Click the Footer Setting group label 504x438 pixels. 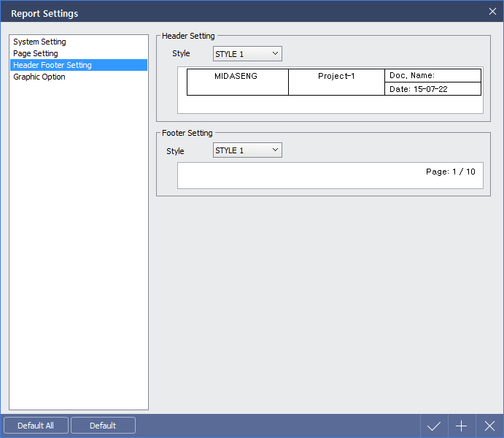tap(187, 134)
